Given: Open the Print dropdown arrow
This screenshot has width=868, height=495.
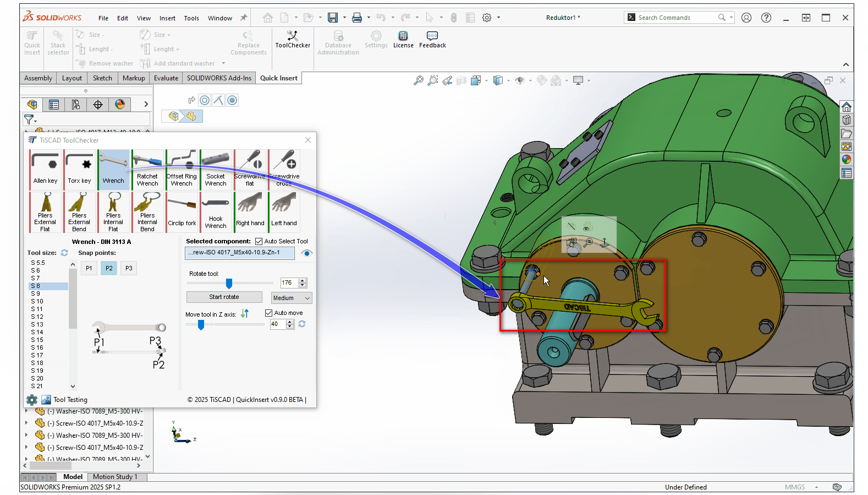Looking at the screenshot, I should point(369,18).
